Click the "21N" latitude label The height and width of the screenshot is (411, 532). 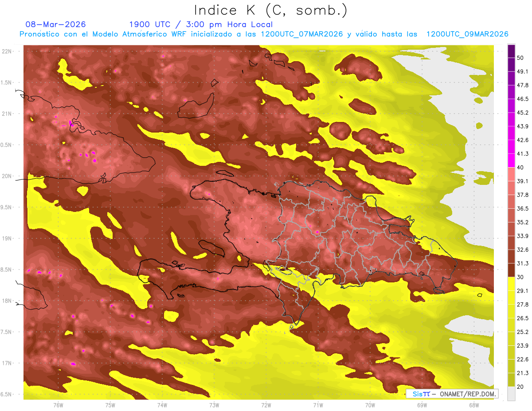(8, 114)
